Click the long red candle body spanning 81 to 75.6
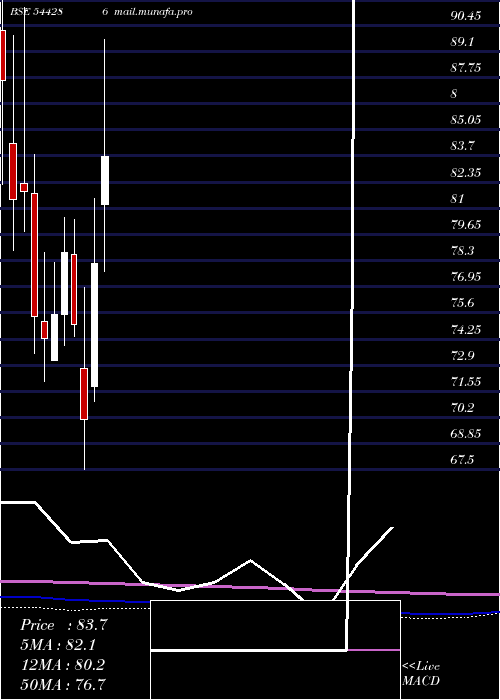 (34, 255)
